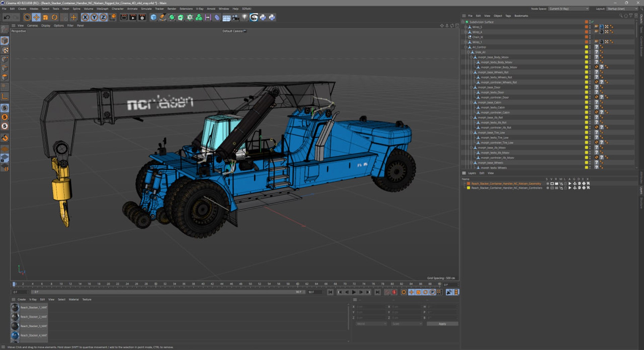Open the Node Space dropdown
This screenshot has width=644, height=350.
point(569,9)
